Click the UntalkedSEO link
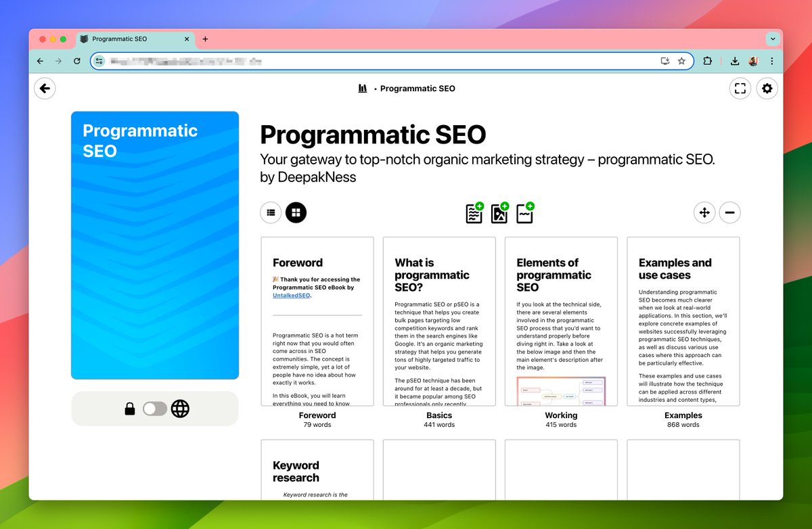Viewport: 812px width, 529px height. [291, 296]
